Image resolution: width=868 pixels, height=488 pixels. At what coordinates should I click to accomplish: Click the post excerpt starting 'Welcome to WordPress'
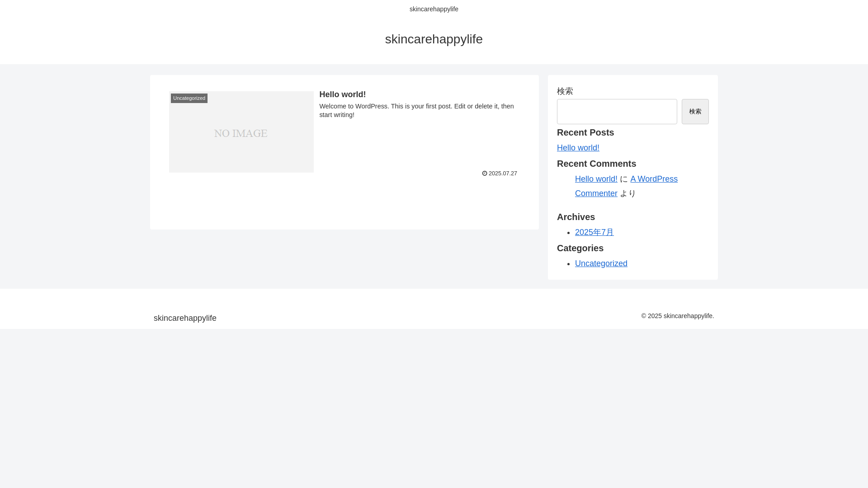(416, 110)
